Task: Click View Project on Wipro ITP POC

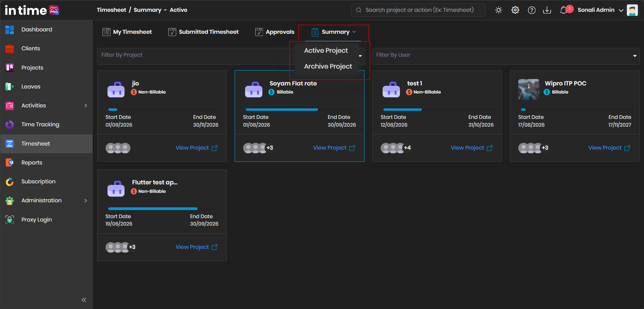Action: tap(609, 148)
